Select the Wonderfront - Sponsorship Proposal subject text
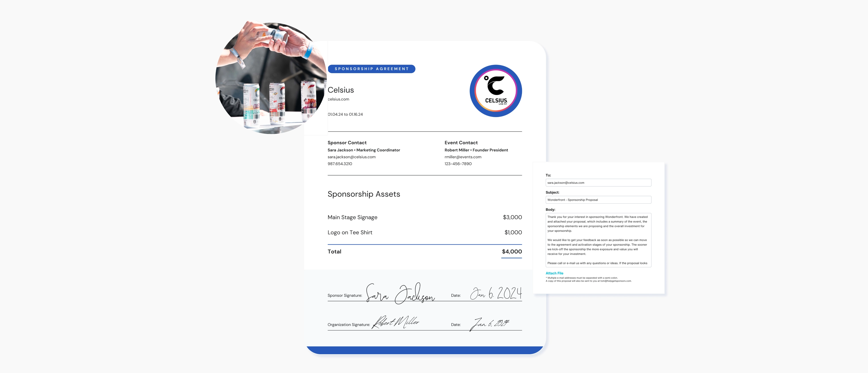Viewport: 868px width, 373px height. pyautogui.click(x=572, y=200)
